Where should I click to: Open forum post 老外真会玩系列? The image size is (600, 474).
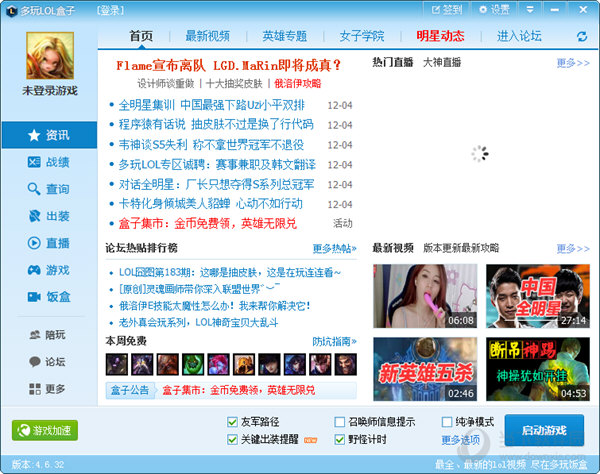[198, 323]
